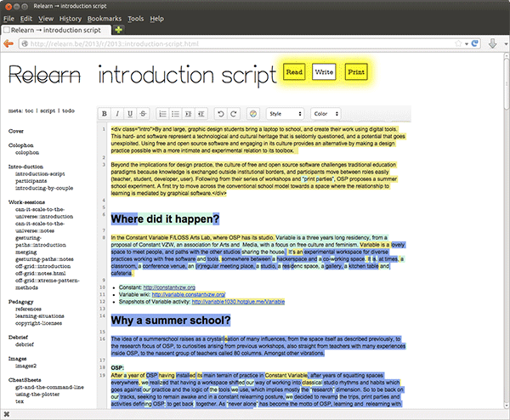Image resolution: width=510 pixels, height=420 pixels.
Task: Open the Style dropdown
Action: (286, 114)
